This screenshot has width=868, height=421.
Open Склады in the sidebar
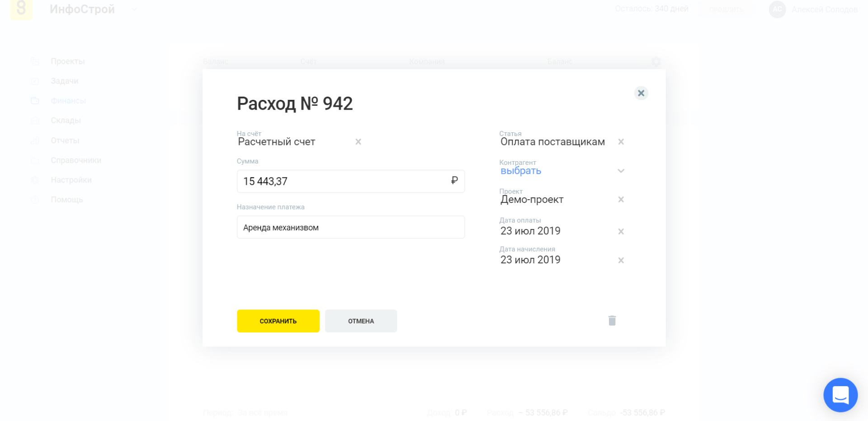(x=66, y=120)
